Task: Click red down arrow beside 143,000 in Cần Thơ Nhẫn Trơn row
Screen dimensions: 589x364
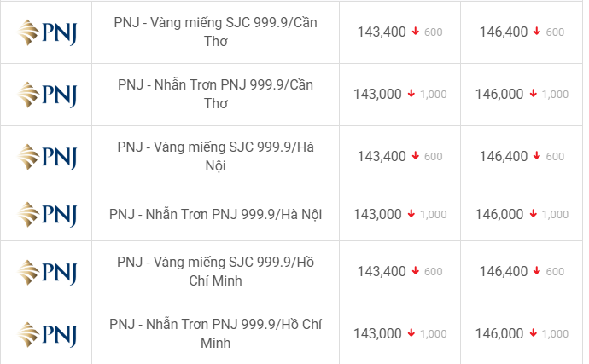Action: pos(411,94)
